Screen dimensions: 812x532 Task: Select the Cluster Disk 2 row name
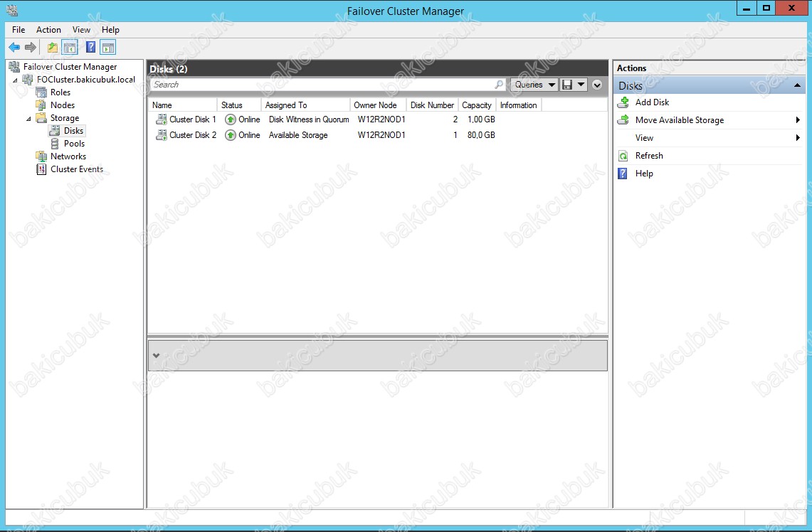tap(193, 135)
